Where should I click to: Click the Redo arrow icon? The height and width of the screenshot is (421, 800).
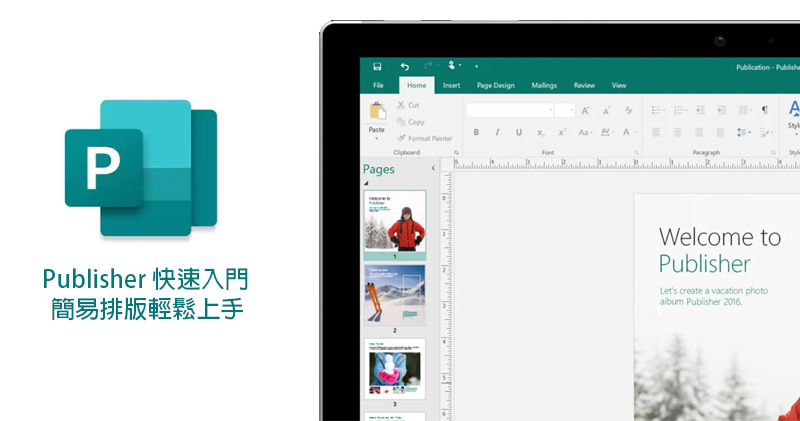[x=428, y=66]
